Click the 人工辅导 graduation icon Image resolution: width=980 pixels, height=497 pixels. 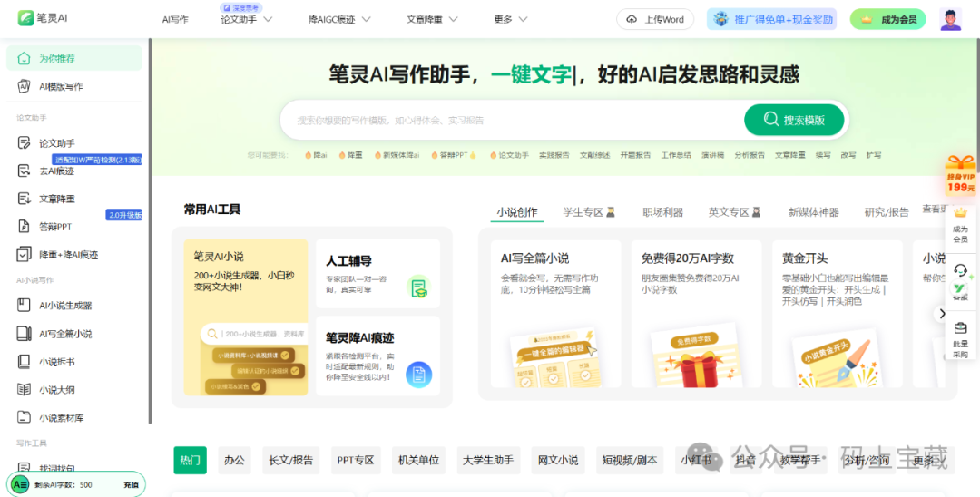(x=418, y=287)
